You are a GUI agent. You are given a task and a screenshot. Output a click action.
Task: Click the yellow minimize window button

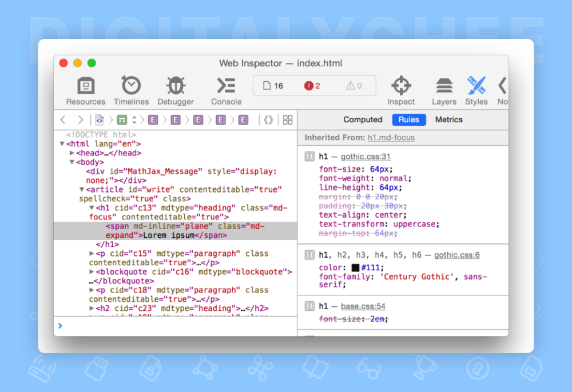77,63
